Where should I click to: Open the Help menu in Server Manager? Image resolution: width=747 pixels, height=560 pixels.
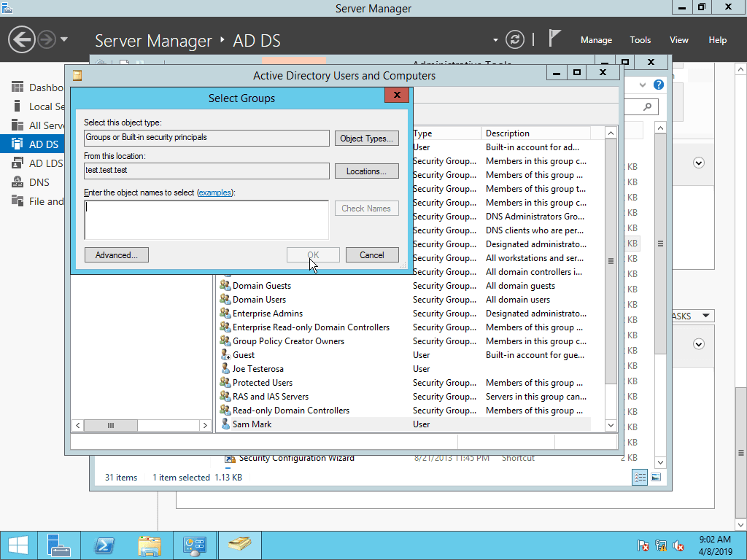click(x=718, y=40)
